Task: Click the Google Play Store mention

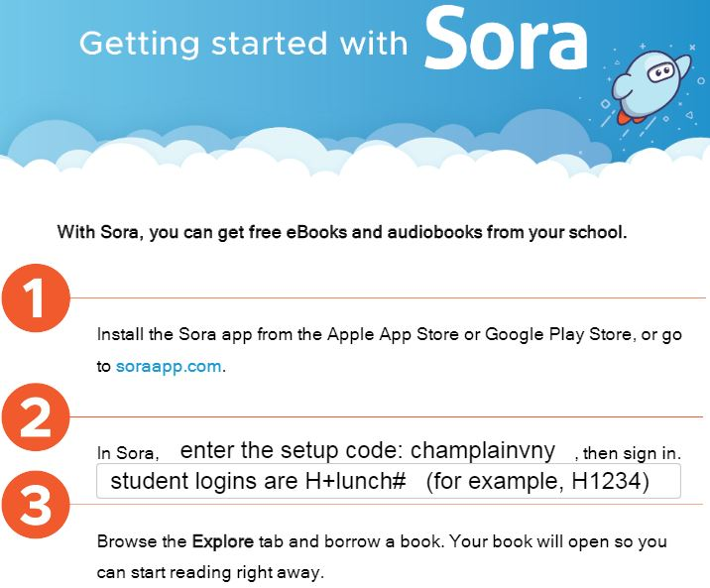Action: (x=560, y=334)
